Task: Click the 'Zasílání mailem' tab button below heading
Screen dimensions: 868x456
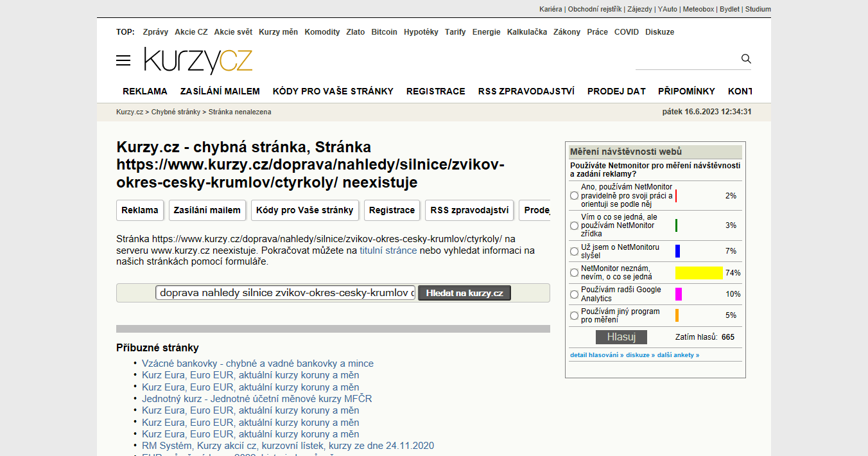Action: (207, 210)
